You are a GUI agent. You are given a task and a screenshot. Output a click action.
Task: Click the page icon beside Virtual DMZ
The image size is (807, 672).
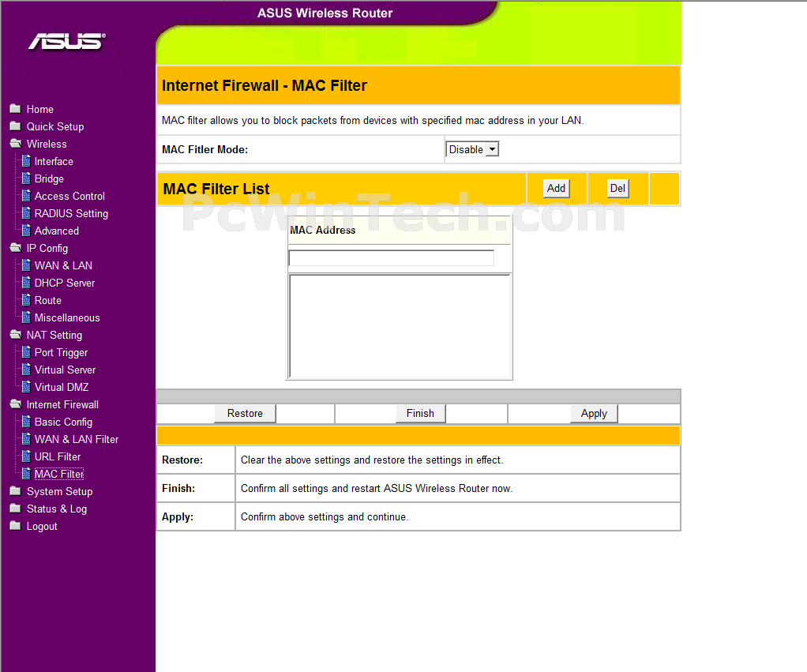(26, 387)
